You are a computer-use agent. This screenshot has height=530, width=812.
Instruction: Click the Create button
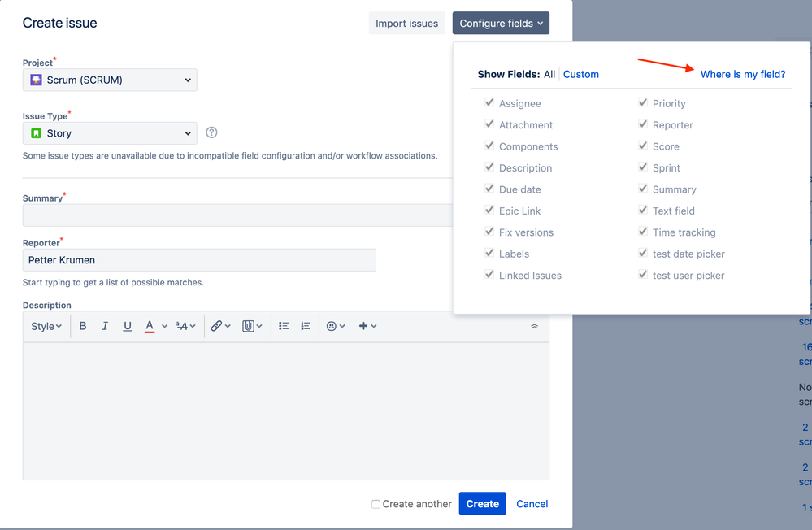click(x=482, y=503)
